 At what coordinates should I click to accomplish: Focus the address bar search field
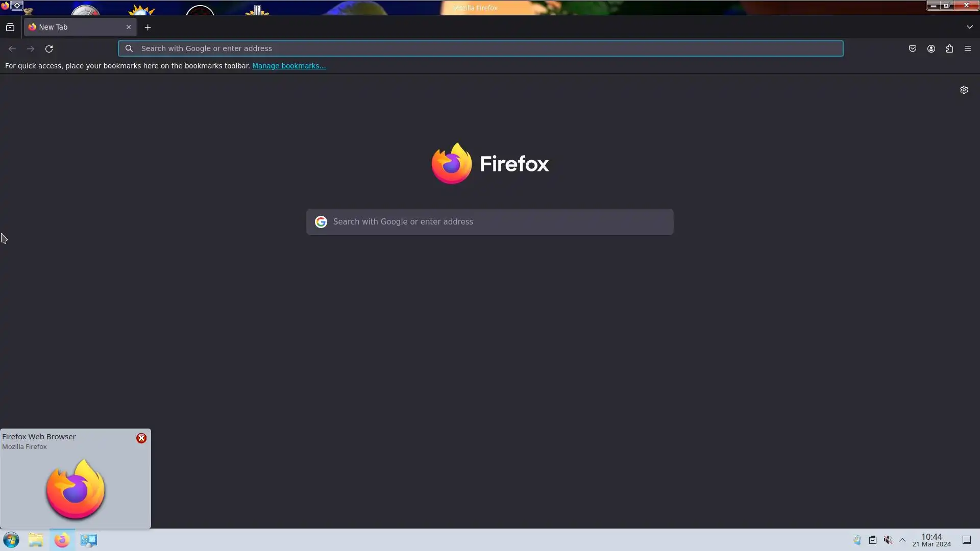[x=480, y=48]
